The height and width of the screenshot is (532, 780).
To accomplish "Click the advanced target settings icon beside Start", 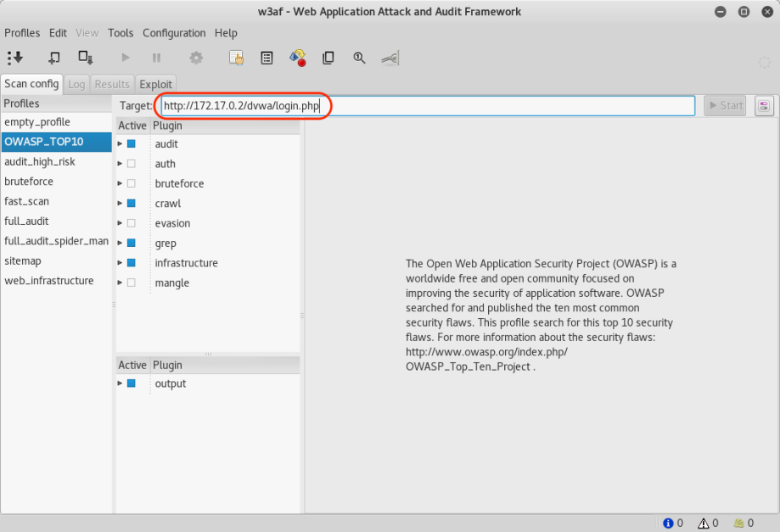I will point(764,105).
